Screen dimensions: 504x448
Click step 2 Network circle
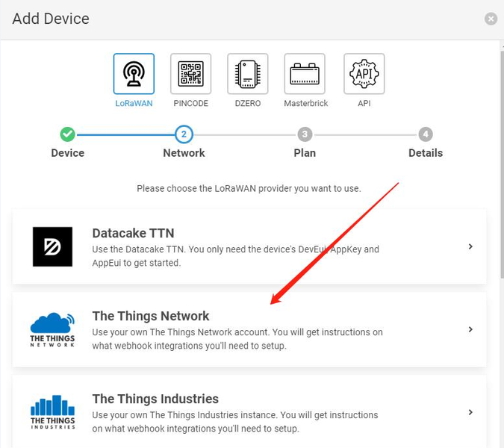184,134
